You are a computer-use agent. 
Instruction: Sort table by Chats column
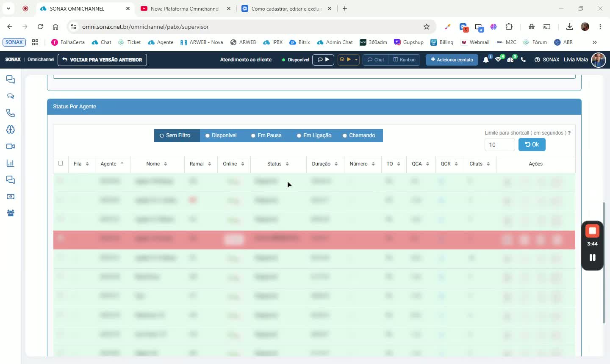click(480, 164)
